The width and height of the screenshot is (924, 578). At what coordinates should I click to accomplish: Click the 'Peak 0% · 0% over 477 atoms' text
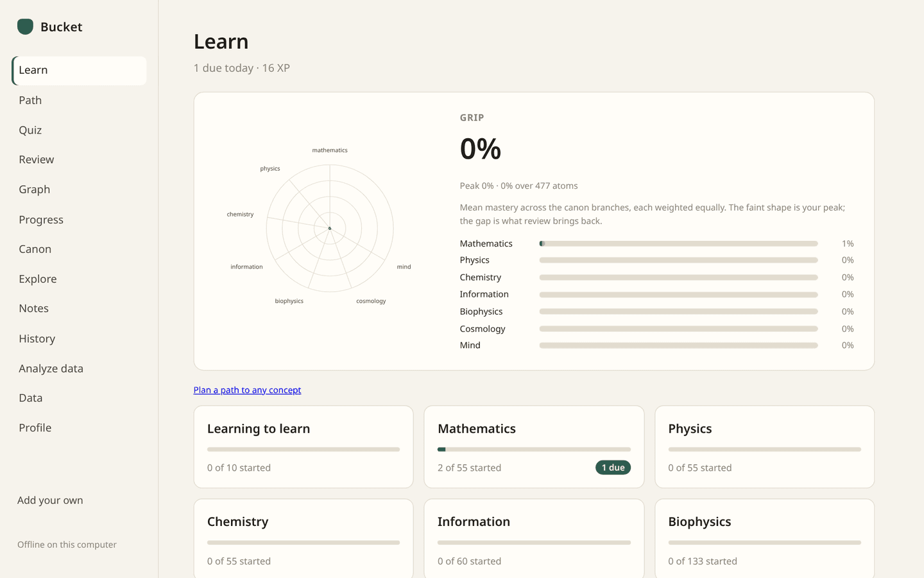coord(518,186)
